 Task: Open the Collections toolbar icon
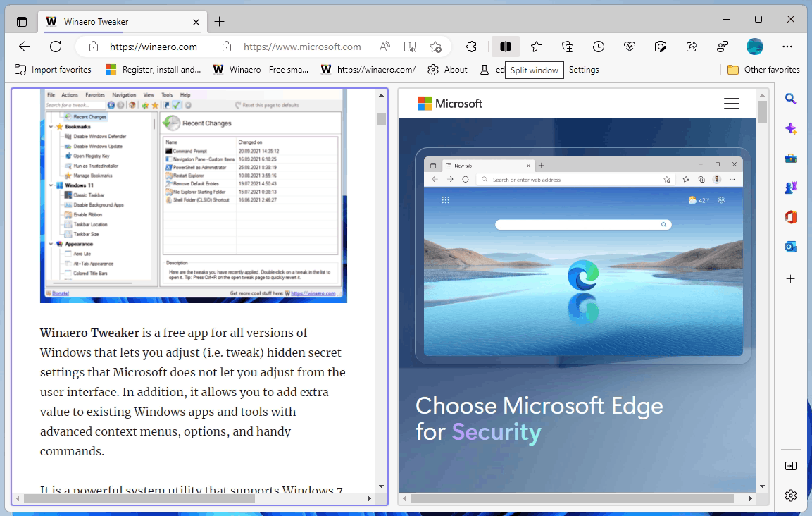pyautogui.click(x=568, y=47)
